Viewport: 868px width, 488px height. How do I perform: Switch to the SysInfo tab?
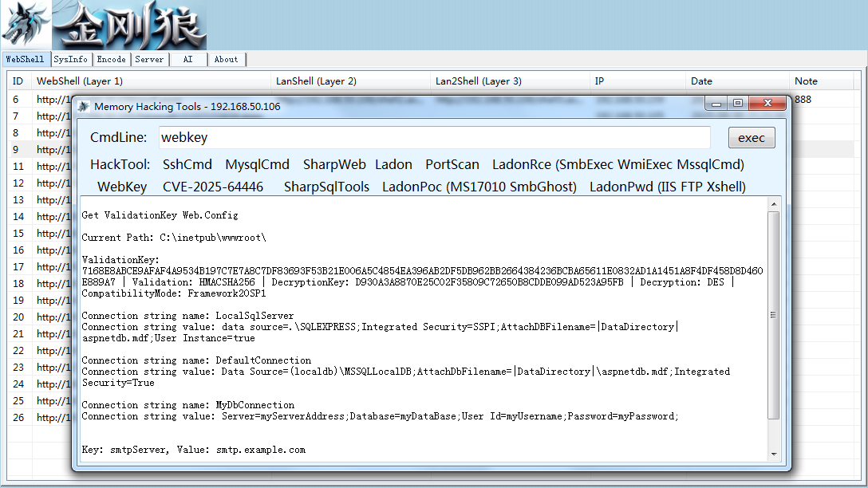click(x=70, y=59)
